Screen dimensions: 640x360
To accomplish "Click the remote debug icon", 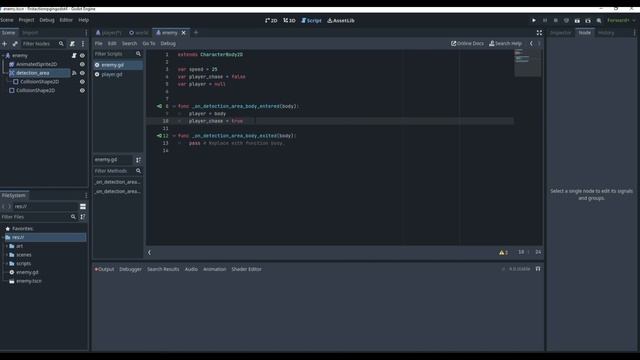I will pos(566,20).
